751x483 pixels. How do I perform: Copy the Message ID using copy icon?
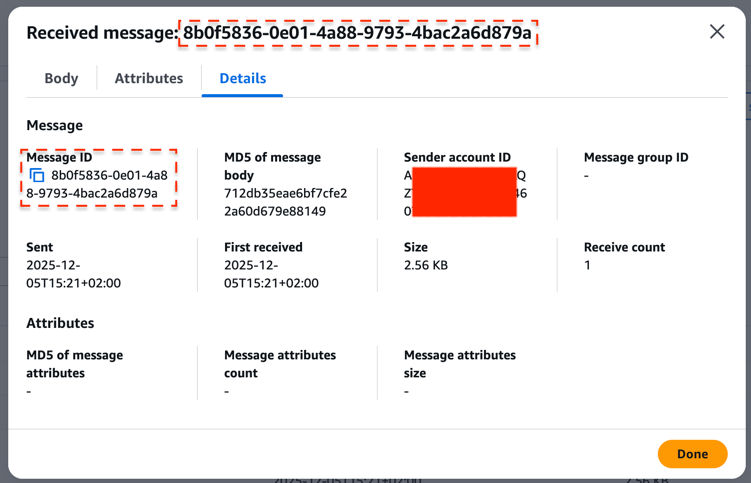37,176
